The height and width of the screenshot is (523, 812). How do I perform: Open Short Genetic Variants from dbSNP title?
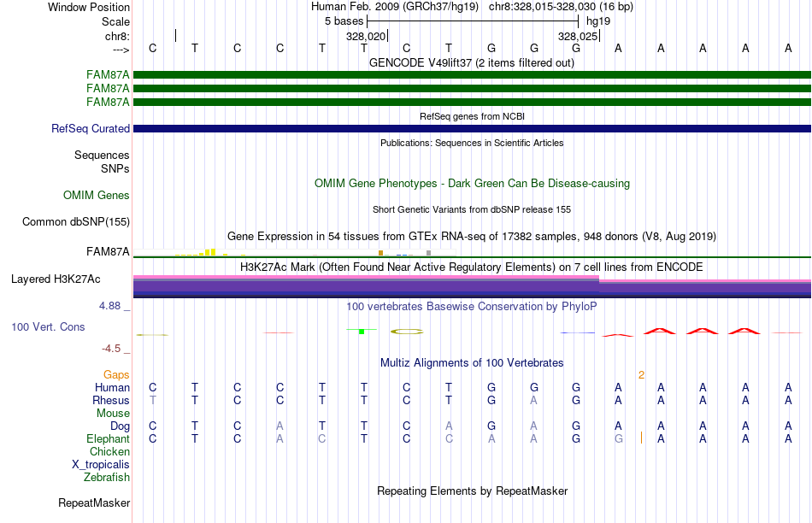(x=472, y=209)
